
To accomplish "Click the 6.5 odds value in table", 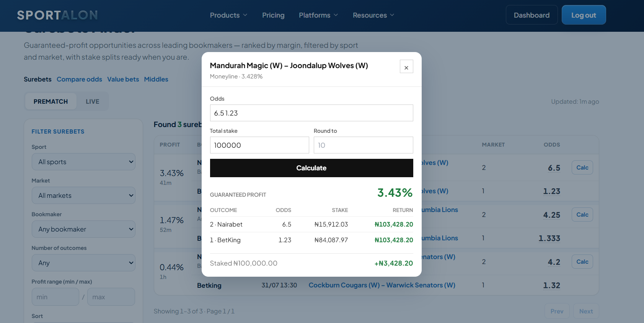I will point(554,168).
